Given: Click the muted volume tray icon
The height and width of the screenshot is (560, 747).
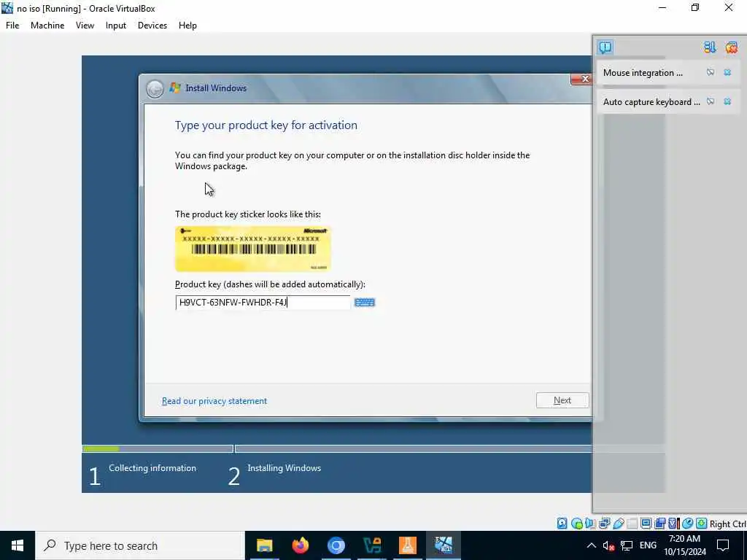Looking at the screenshot, I should coord(608,545).
